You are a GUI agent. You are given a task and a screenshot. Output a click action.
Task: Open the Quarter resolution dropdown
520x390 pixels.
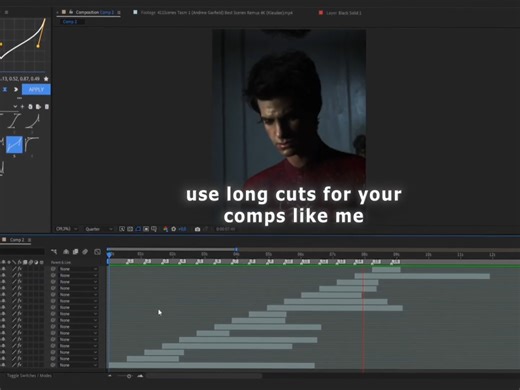pyautogui.click(x=99, y=229)
